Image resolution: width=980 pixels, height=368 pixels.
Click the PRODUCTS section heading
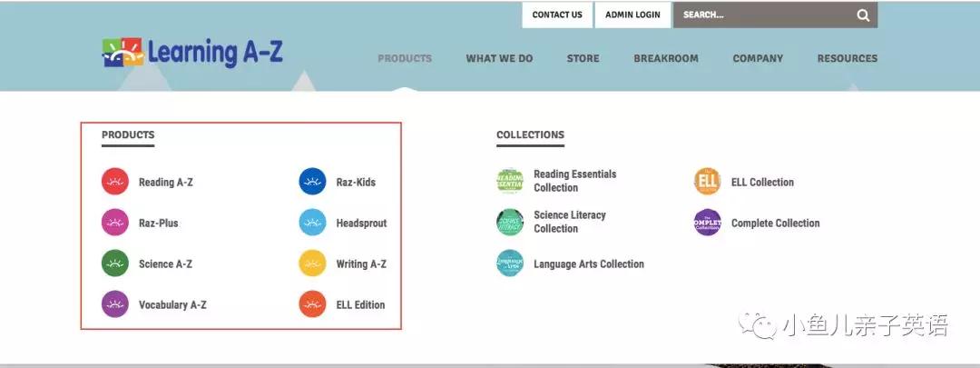tap(128, 134)
